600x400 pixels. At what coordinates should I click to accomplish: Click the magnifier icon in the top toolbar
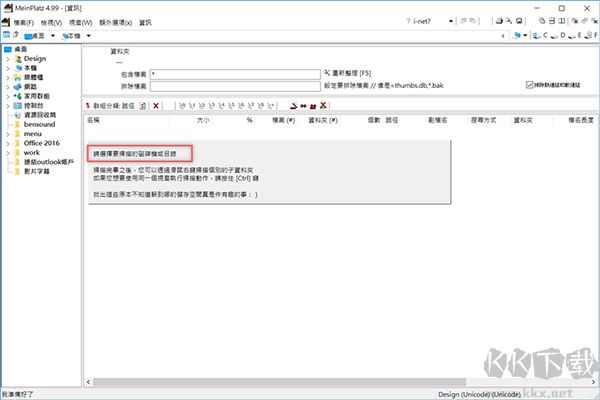[509, 21]
